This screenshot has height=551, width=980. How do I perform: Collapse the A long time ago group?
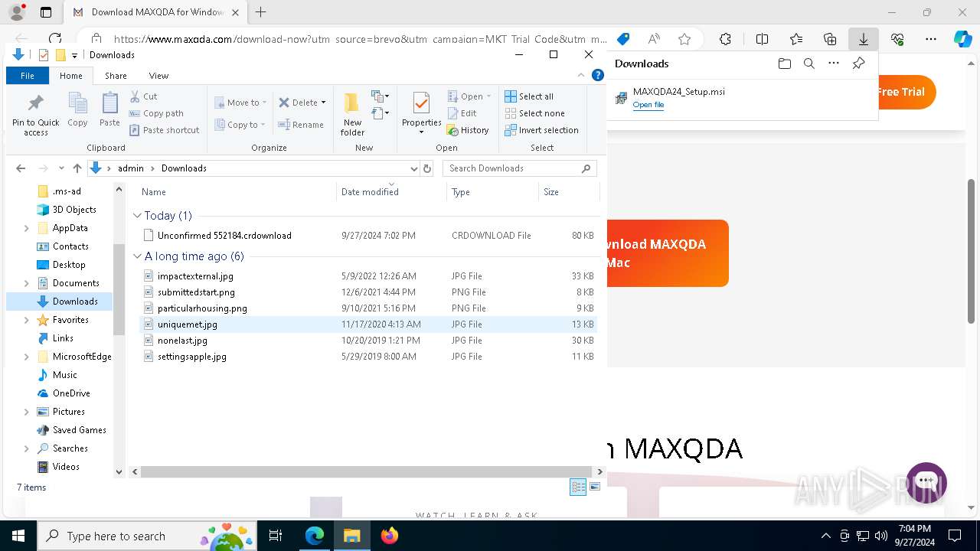click(x=137, y=256)
